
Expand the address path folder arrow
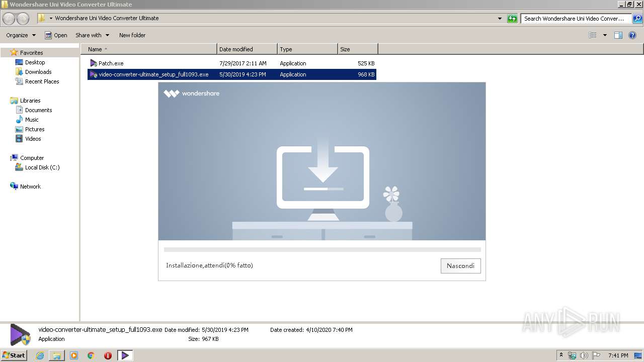(51, 18)
